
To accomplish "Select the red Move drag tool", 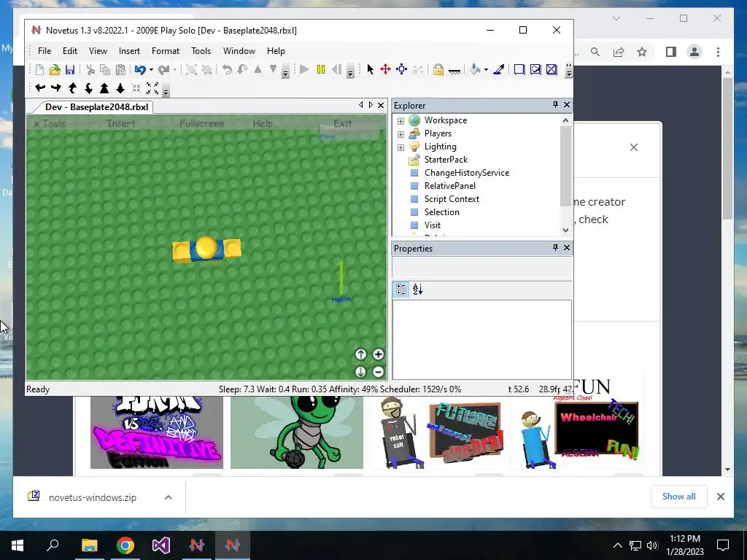I will point(385,69).
